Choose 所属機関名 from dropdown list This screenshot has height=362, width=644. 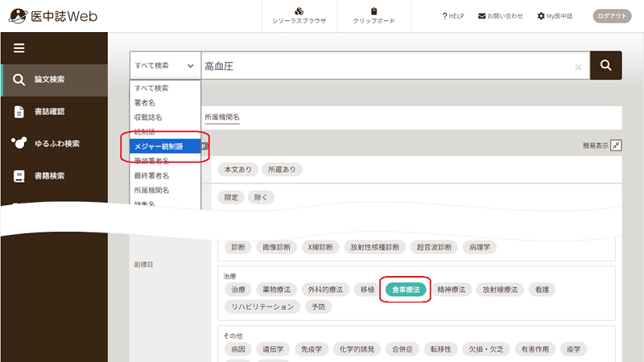pos(165,190)
